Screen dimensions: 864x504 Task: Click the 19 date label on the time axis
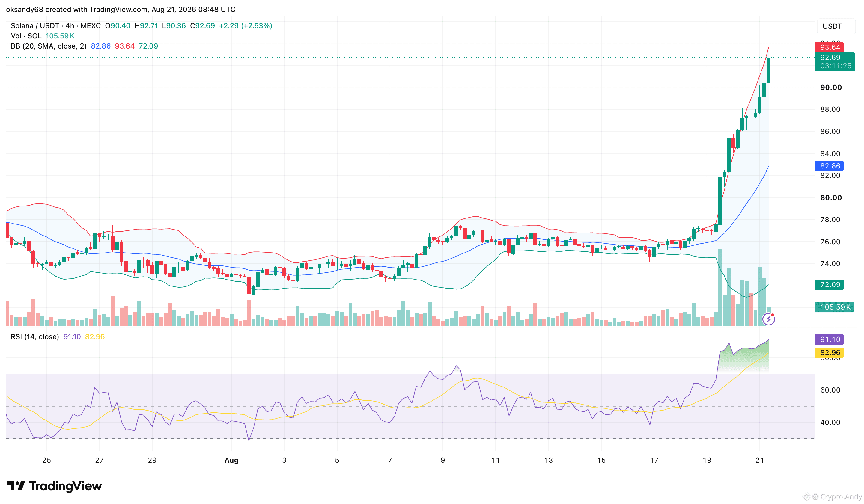point(707,460)
